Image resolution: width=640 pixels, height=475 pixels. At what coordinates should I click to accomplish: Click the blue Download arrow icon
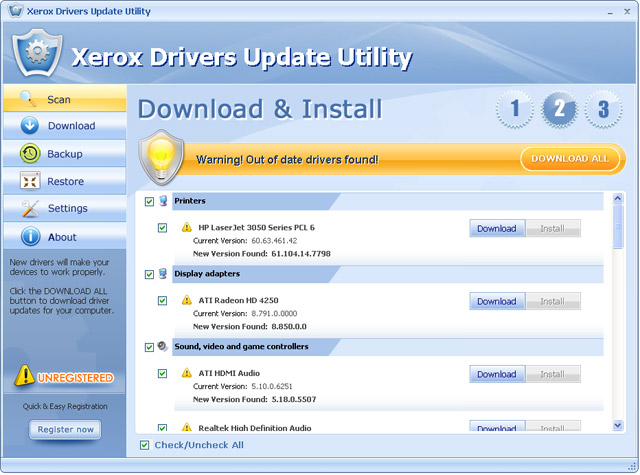coord(30,125)
